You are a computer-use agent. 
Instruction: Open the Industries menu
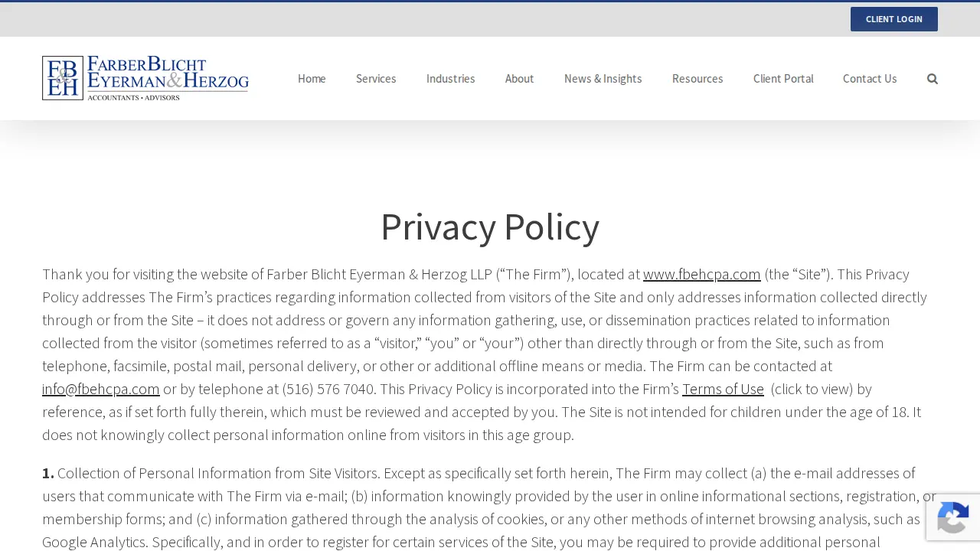(x=450, y=79)
